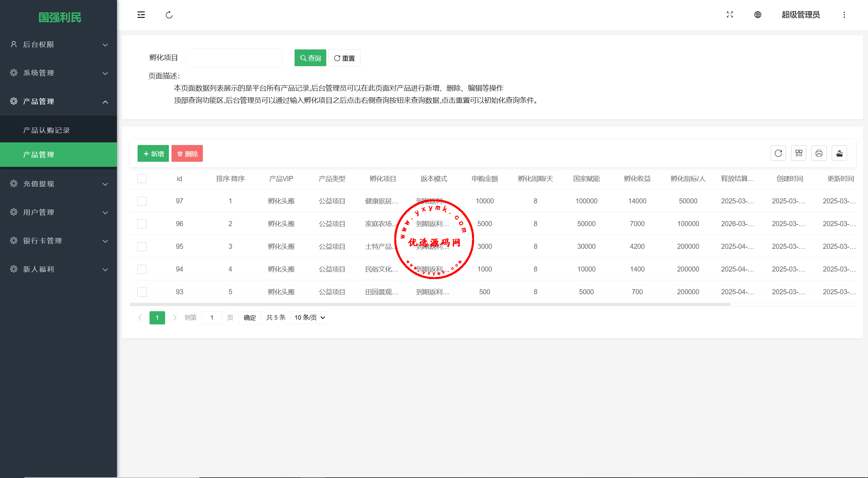The width and height of the screenshot is (868, 478).
Task: Export the table data icon
Action: (839, 153)
